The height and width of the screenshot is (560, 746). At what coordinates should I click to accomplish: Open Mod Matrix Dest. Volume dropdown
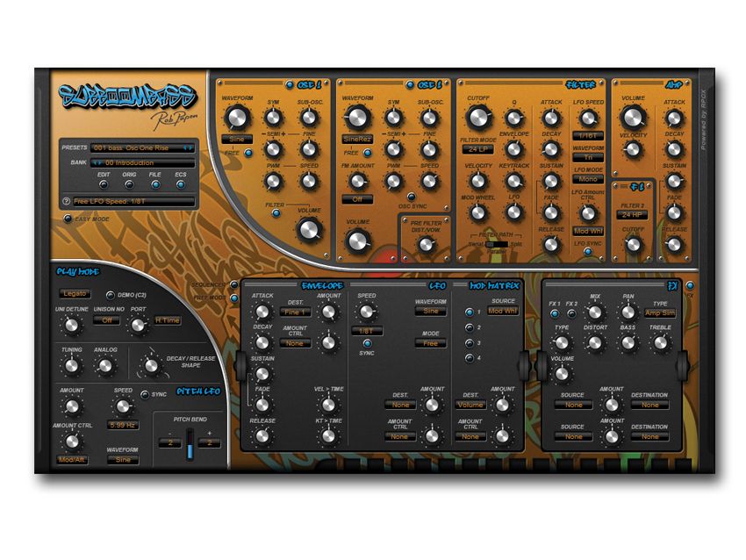tap(470, 405)
